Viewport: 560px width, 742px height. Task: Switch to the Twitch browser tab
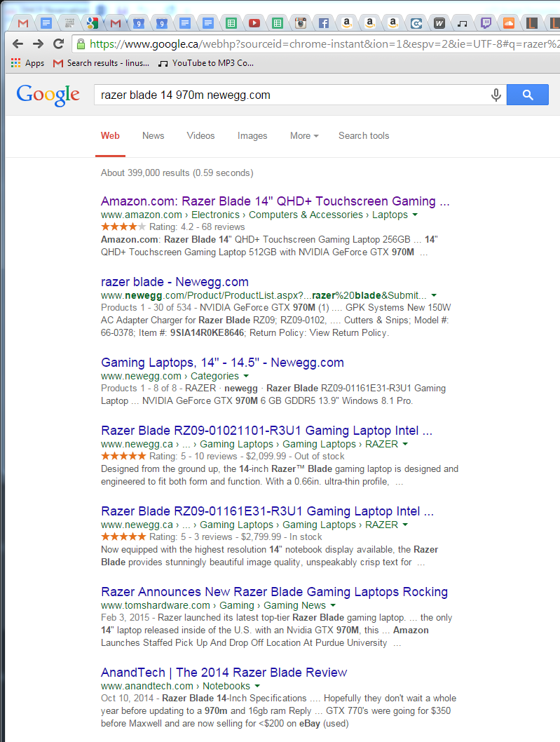[x=486, y=22]
